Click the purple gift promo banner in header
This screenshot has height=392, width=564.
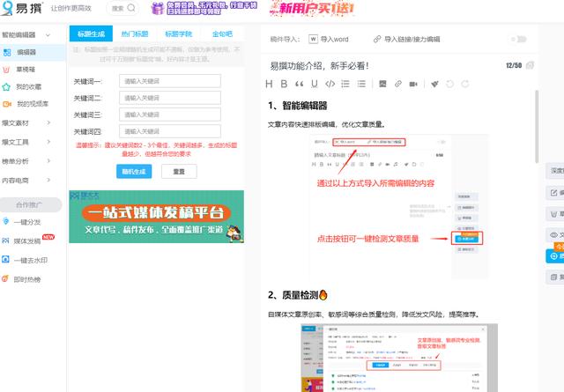tap(204, 8)
